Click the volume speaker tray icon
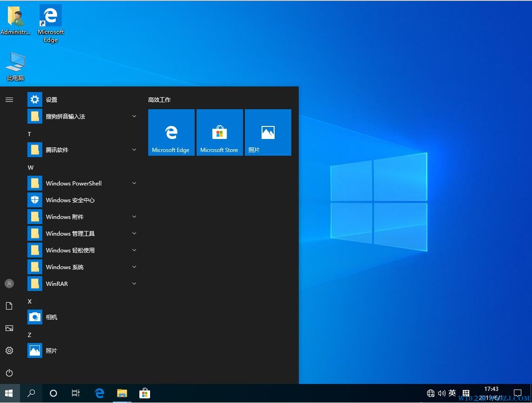 tap(441, 394)
